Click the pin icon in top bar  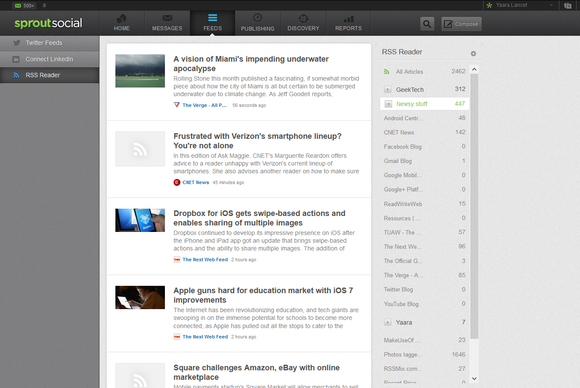(44, 6)
